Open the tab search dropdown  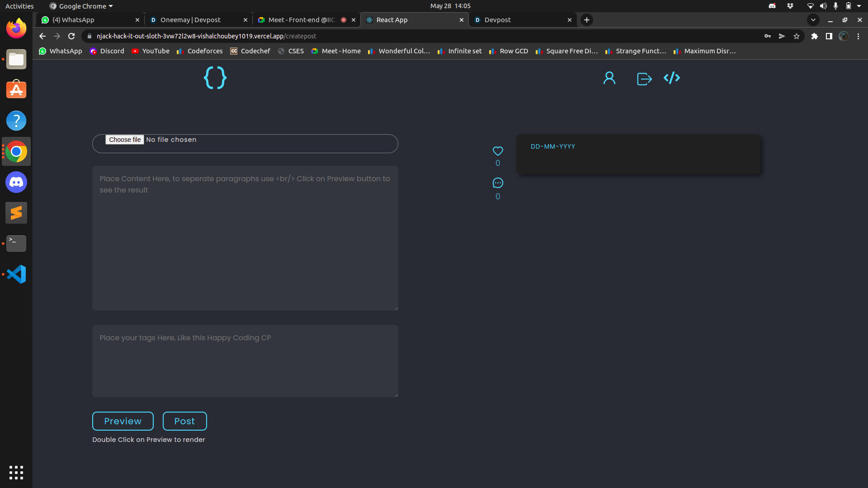click(x=813, y=20)
